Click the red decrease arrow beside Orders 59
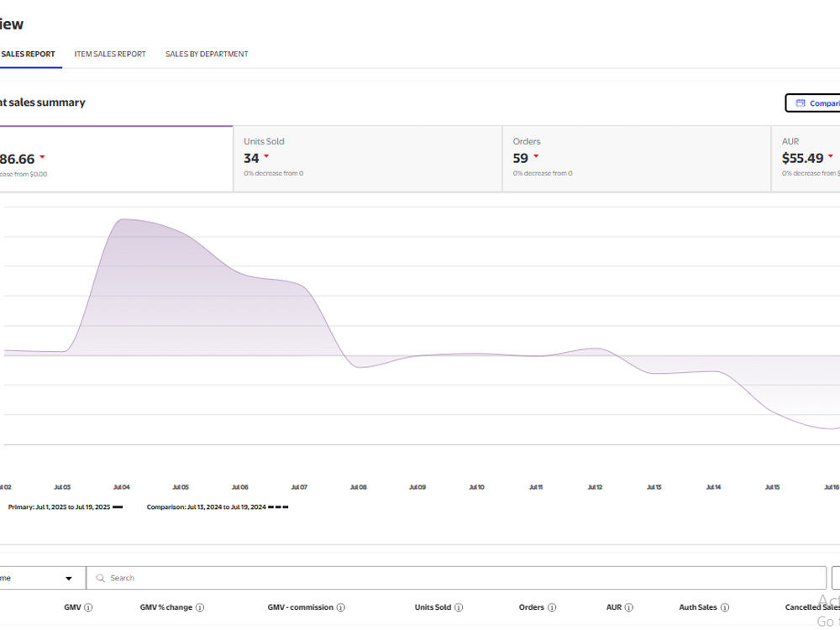The image size is (840, 630). pos(536,156)
